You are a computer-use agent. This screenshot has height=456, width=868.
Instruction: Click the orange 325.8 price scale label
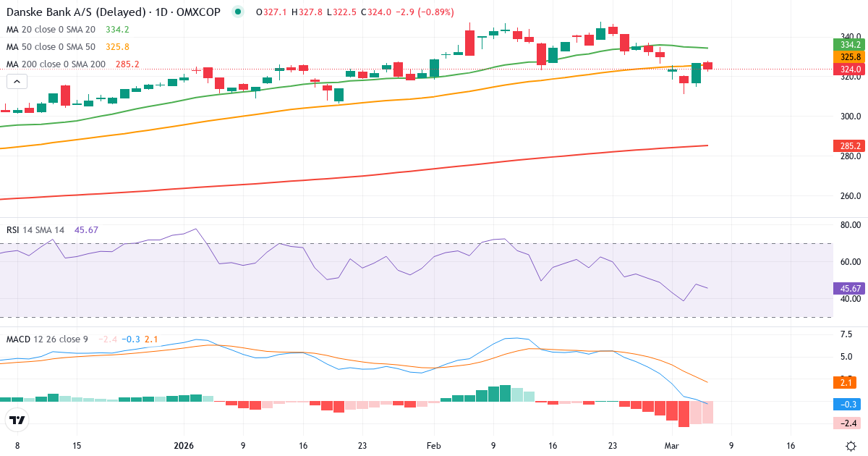[x=848, y=56]
